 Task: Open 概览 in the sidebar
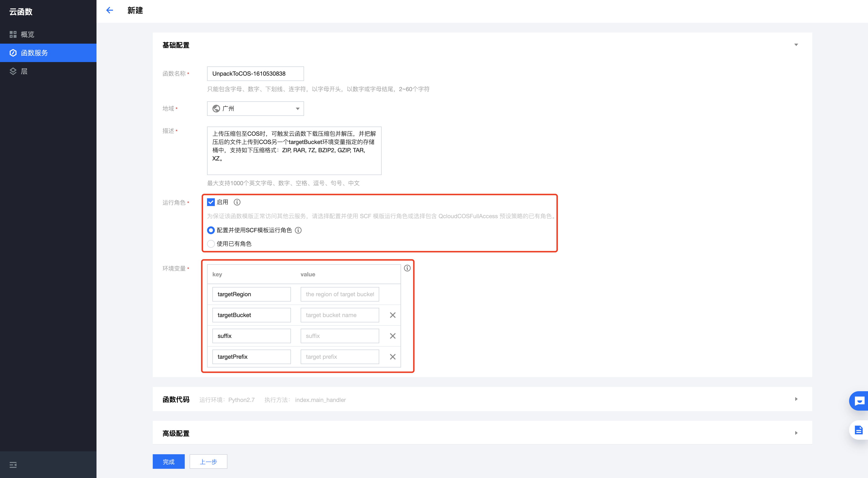point(27,34)
